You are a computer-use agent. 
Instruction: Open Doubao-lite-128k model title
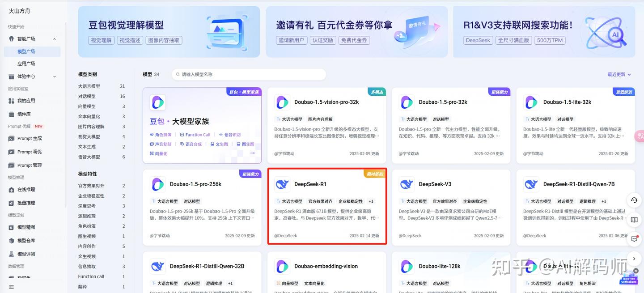coord(440,266)
